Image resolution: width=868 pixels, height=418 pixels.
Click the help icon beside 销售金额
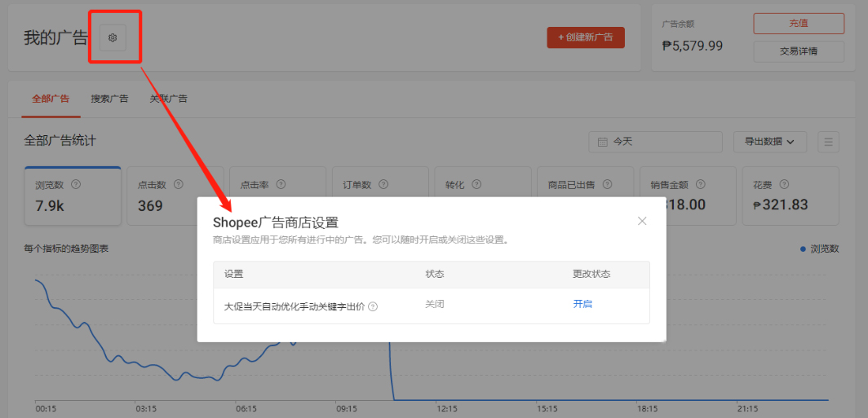point(700,185)
